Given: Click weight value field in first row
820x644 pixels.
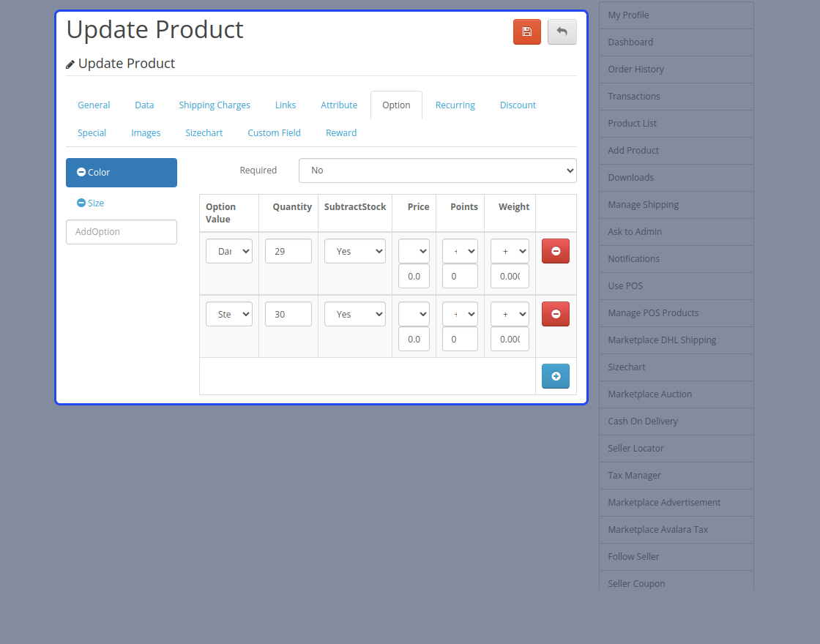Looking at the screenshot, I should [x=510, y=276].
